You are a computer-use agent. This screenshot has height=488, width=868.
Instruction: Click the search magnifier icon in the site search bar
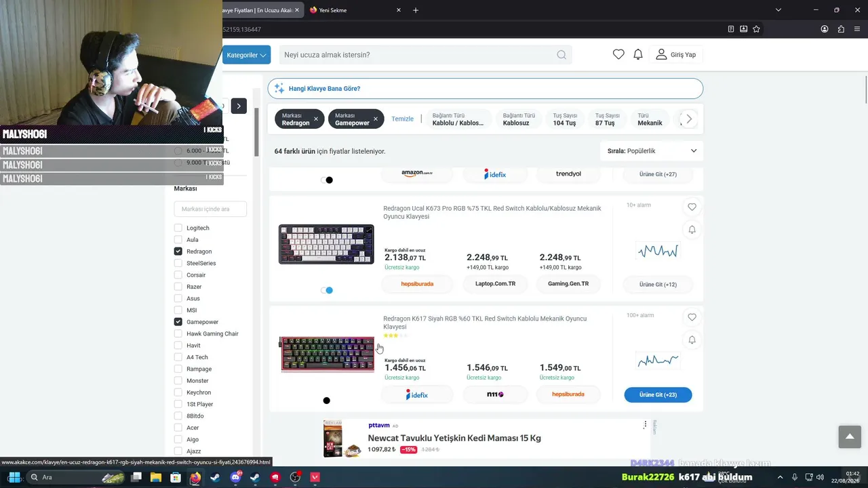tap(561, 55)
